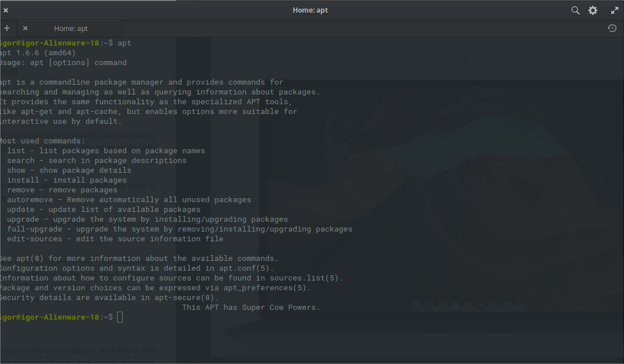Close the terminal window
The width and height of the screenshot is (624, 364).
(6, 10)
